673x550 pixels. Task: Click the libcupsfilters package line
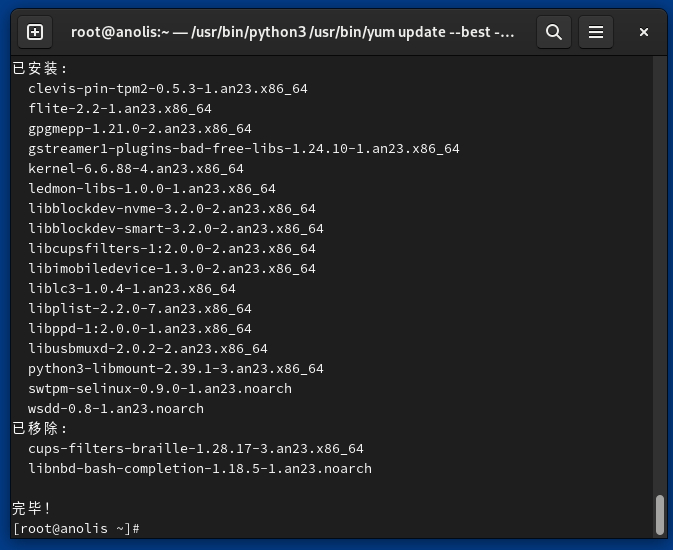click(172, 248)
